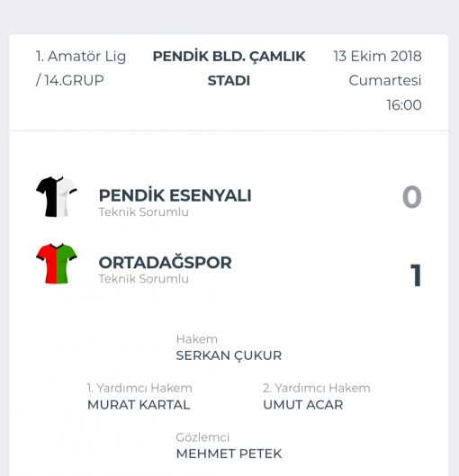Open the ORTADAĞSPOR team name
Image resolution: width=459 pixels, height=476 pixels.
tap(165, 263)
